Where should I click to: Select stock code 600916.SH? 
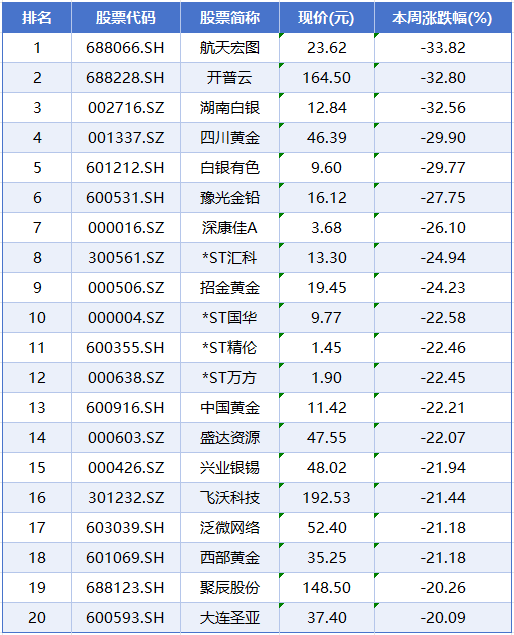point(125,407)
